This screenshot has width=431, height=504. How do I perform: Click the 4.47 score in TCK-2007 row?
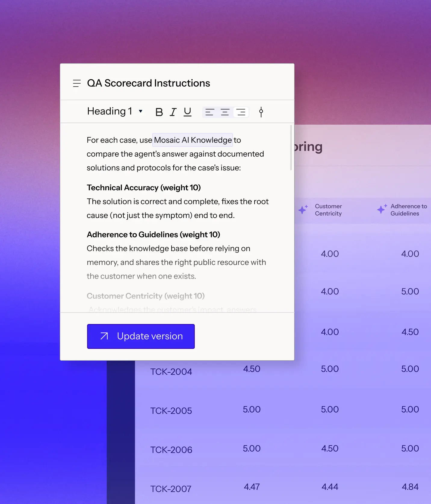252,487
